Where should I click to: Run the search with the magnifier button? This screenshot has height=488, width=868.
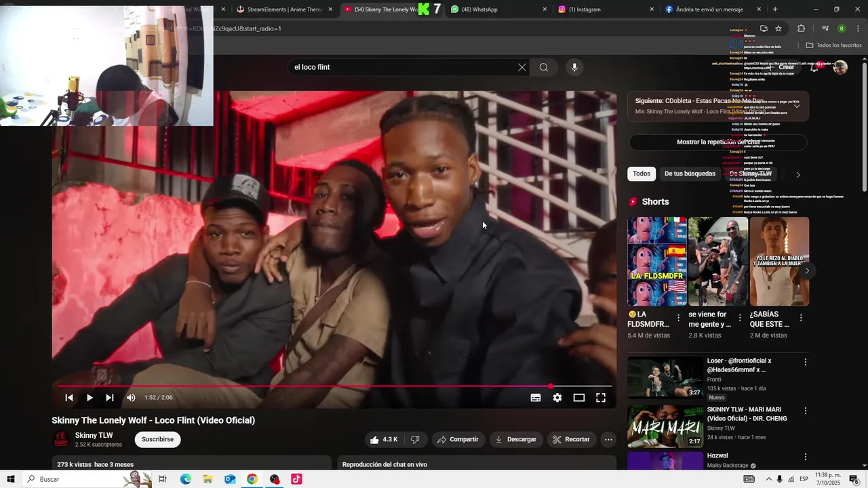pyautogui.click(x=544, y=67)
